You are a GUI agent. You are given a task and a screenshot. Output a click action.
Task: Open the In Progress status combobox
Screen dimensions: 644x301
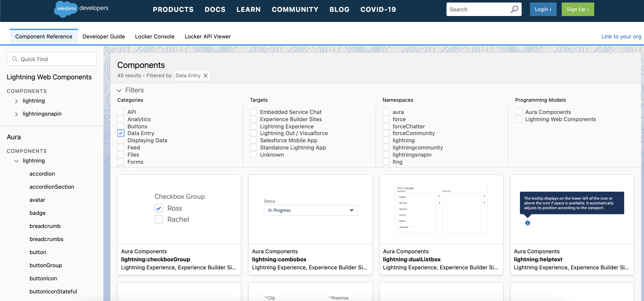tap(311, 210)
